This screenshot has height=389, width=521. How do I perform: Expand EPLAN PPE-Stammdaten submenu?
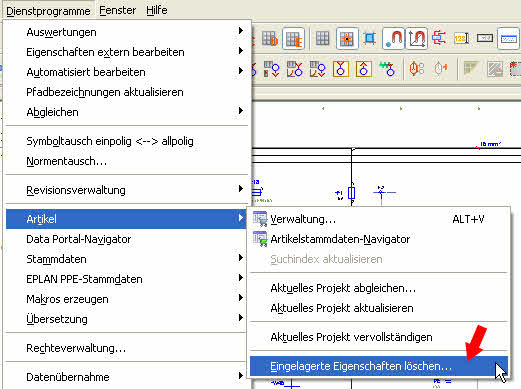tap(127, 279)
